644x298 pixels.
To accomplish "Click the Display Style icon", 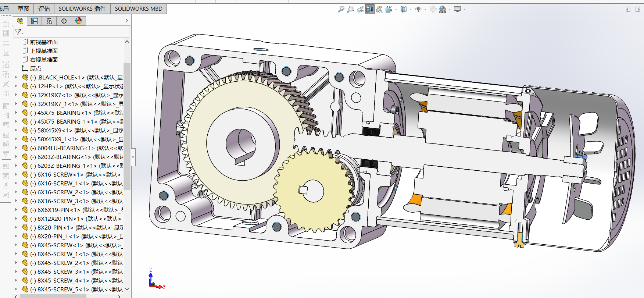I will coord(404,9).
